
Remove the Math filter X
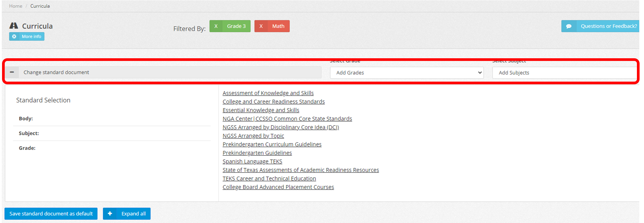click(261, 26)
